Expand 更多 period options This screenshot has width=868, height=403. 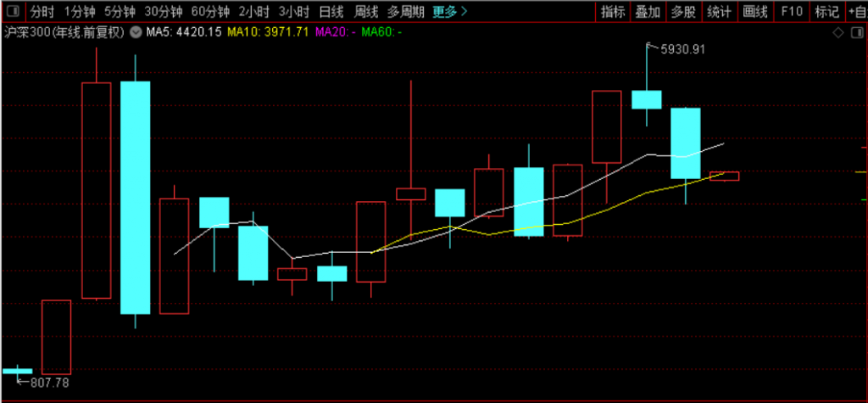click(450, 11)
